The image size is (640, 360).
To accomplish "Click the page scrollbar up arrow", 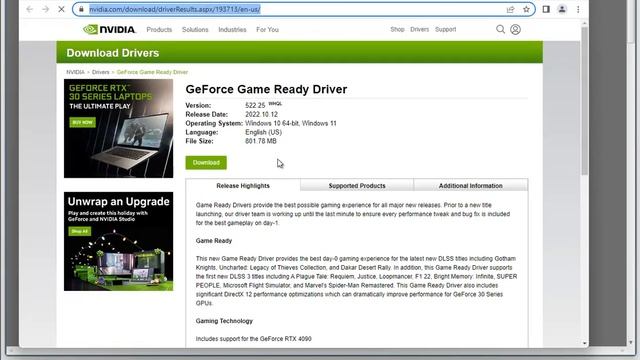I will (584, 24).
